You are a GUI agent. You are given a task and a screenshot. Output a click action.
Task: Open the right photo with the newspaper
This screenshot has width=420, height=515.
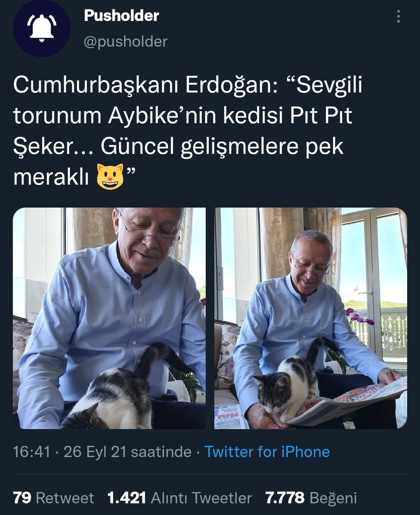tap(310, 318)
